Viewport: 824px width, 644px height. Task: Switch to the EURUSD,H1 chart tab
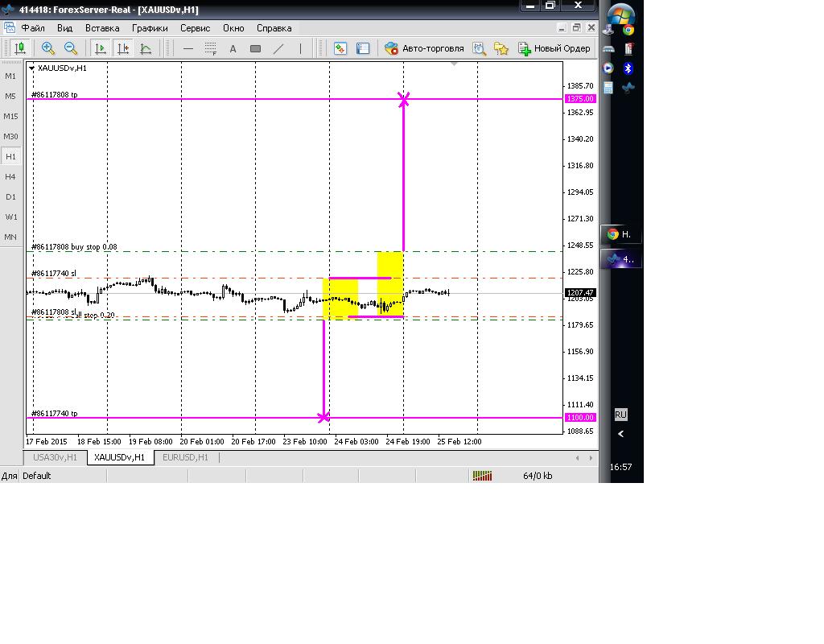click(x=185, y=457)
